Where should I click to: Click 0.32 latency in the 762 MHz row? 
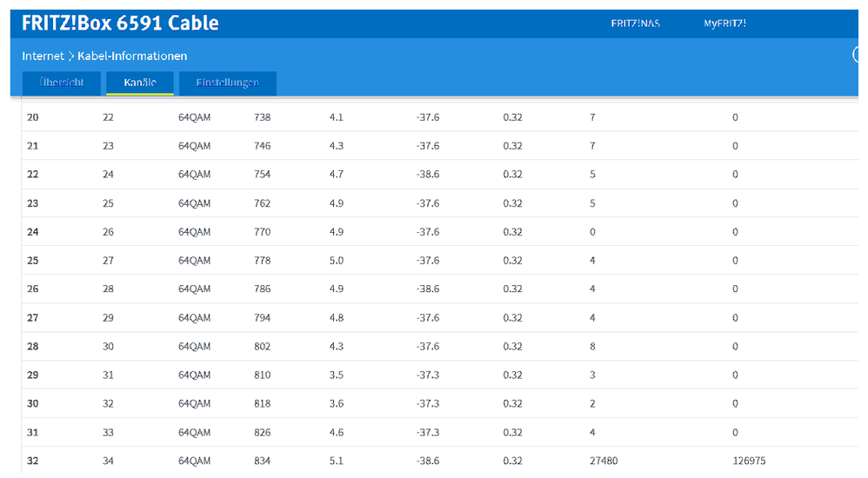click(512, 203)
